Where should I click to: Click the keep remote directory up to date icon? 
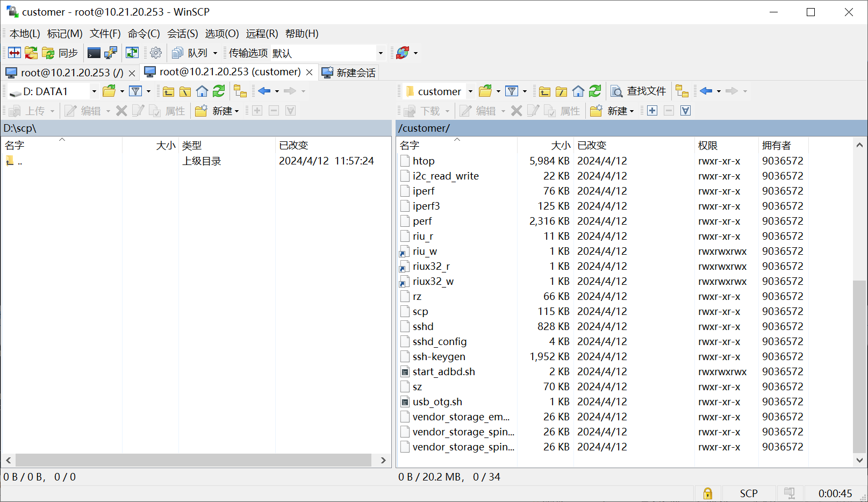pos(132,53)
